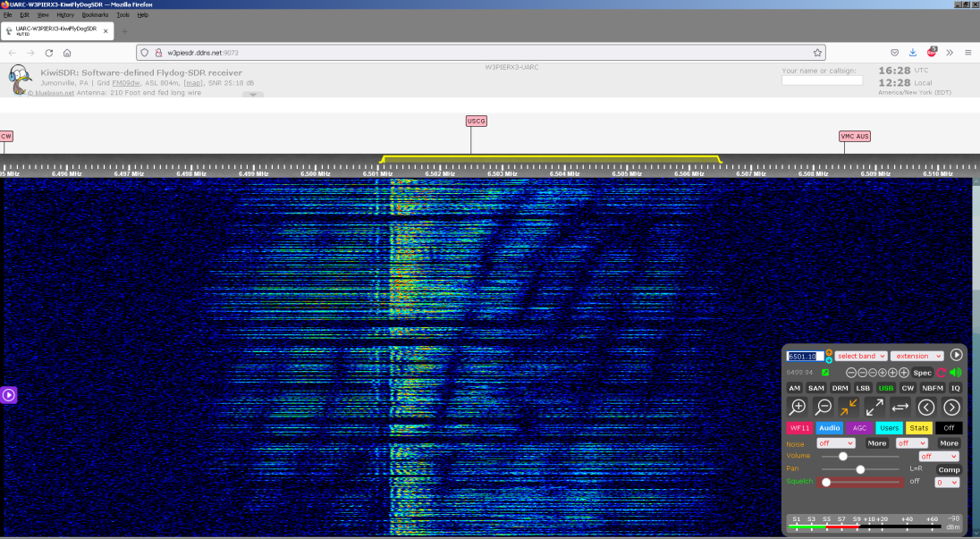Image resolution: width=980 pixels, height=539 pixels.
Task: Click the Volume slider handle
Action: pos(842,456)
